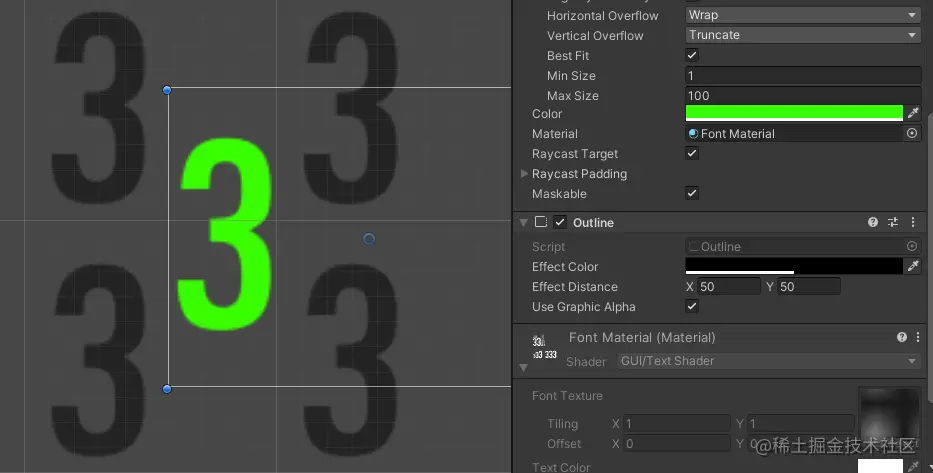Open Outline component preset settings
933x473 pixels.
[893, 222]
